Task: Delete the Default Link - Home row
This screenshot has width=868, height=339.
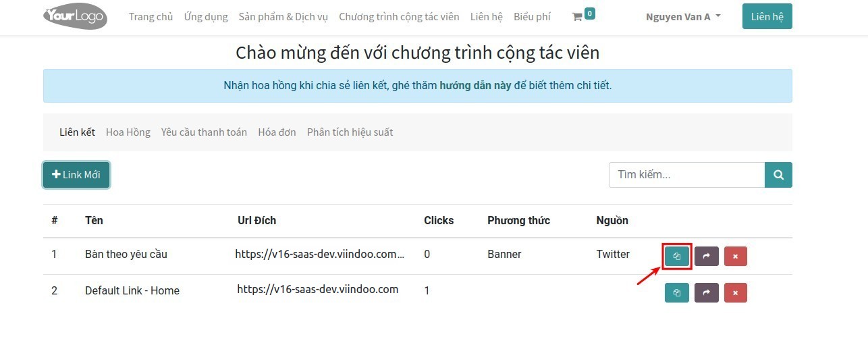Action: point(735,292)
